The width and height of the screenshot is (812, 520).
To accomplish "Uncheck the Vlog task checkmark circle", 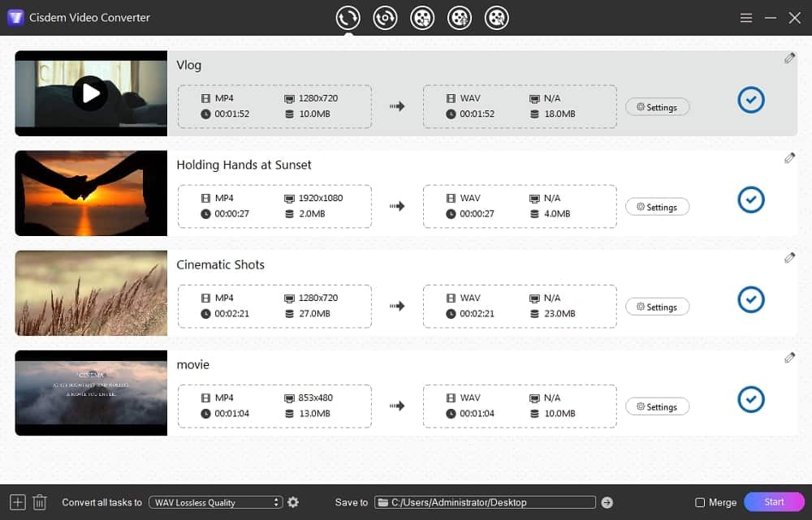I will (751, 100).
